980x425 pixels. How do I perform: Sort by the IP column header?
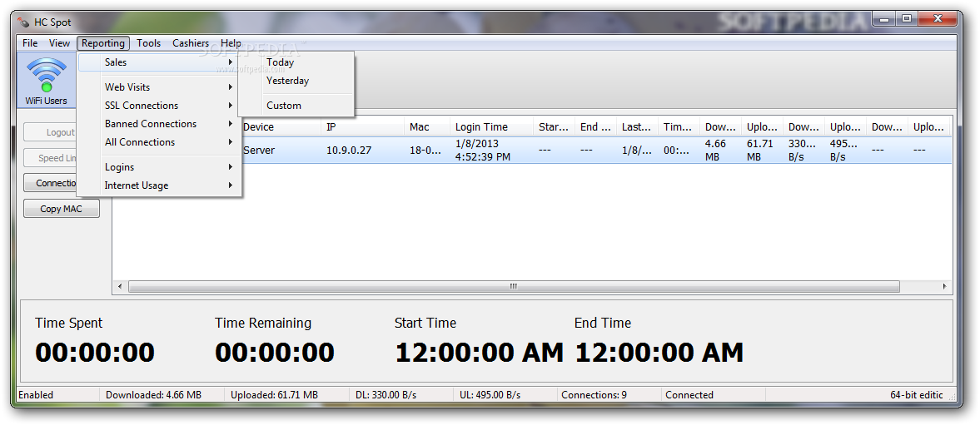click(363, 126)
